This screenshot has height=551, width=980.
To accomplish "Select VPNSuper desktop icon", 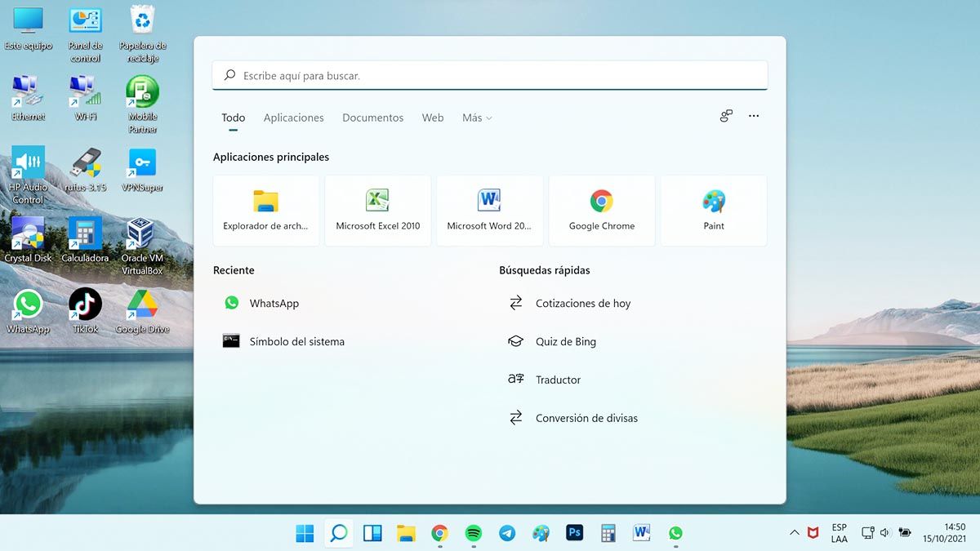I will point(142,170).
